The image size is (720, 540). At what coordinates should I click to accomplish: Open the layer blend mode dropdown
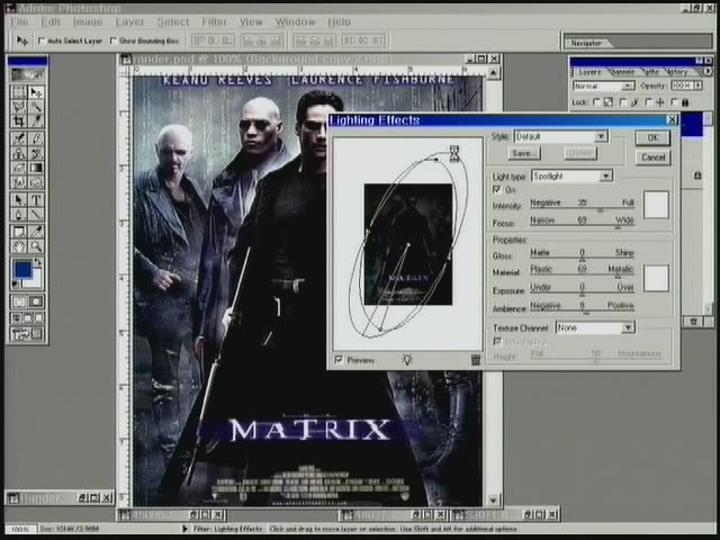603,86
